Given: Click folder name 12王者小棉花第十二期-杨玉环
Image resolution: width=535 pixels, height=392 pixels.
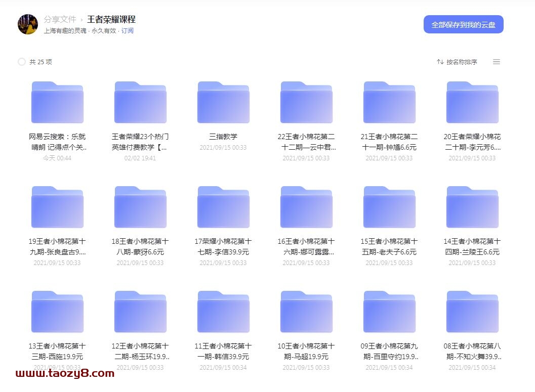Looking at the screenshot, I should point(140,351).
